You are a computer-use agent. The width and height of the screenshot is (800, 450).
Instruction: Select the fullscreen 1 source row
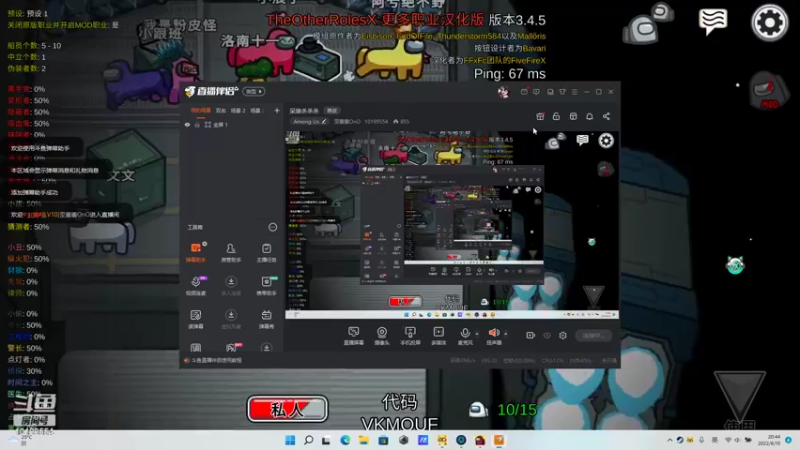(x=232, y=124)
